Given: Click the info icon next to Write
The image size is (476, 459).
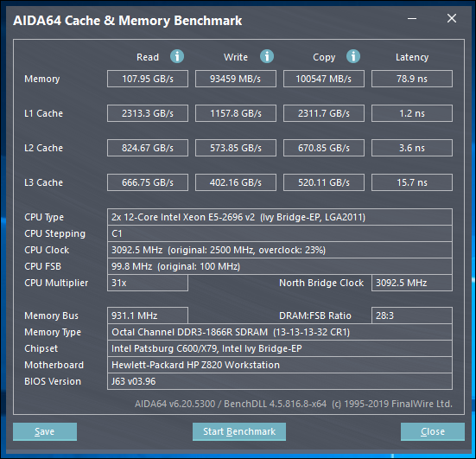Looking at the screenshot, I should [267, 56].
